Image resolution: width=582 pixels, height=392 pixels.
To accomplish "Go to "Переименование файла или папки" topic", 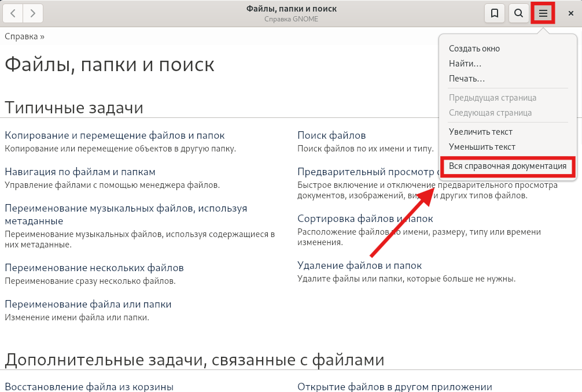I will point(88,304).
